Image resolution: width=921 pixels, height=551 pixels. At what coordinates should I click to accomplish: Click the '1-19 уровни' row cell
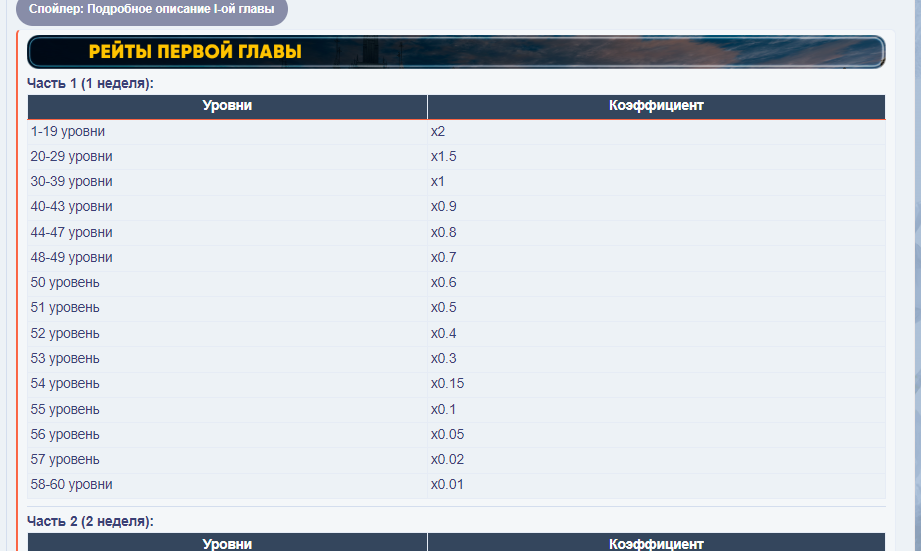coord(68,131)
